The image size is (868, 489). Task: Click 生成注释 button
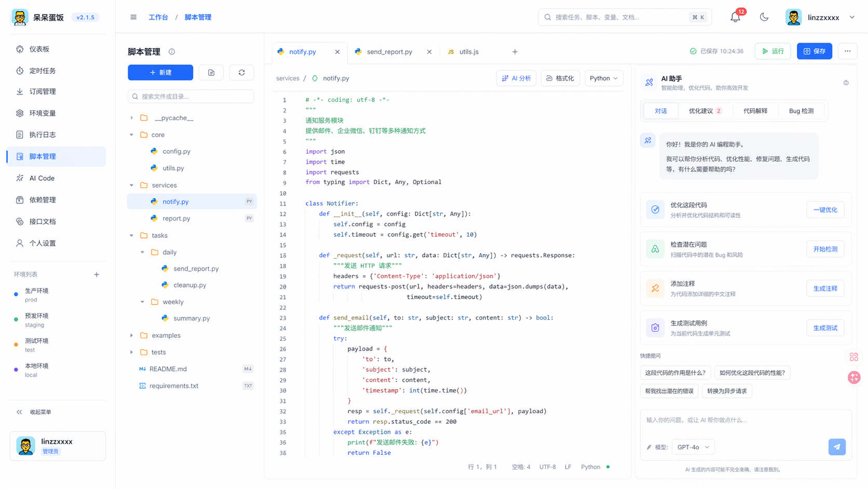pos(825,288)
